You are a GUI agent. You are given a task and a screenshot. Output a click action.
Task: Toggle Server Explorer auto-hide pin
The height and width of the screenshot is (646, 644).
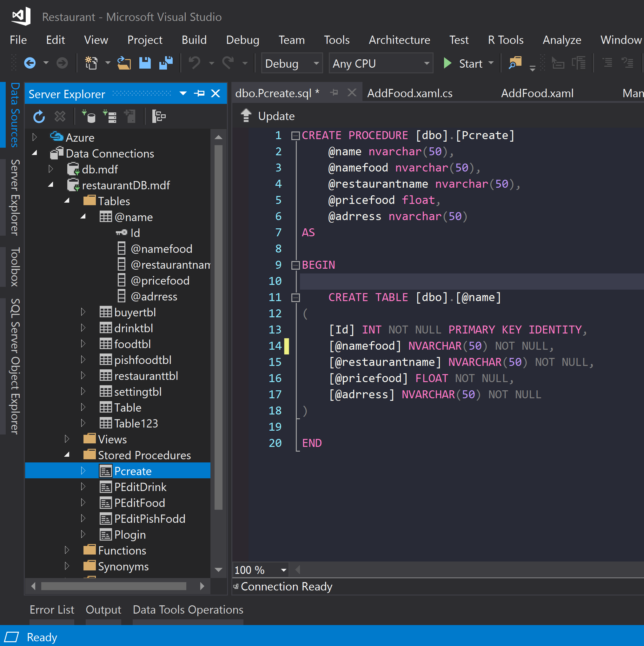coord(199,93)
